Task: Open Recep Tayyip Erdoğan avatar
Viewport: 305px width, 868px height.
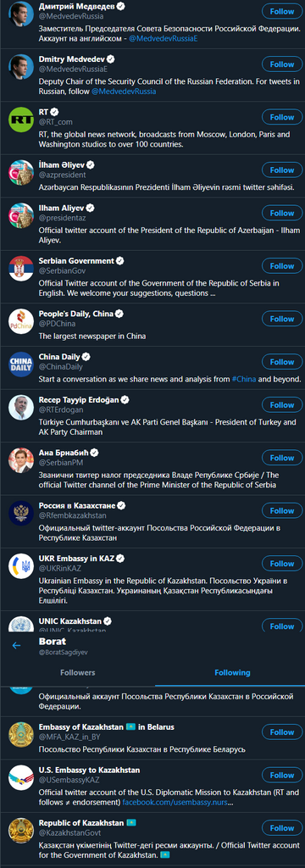Action: [x=21, y=408]
